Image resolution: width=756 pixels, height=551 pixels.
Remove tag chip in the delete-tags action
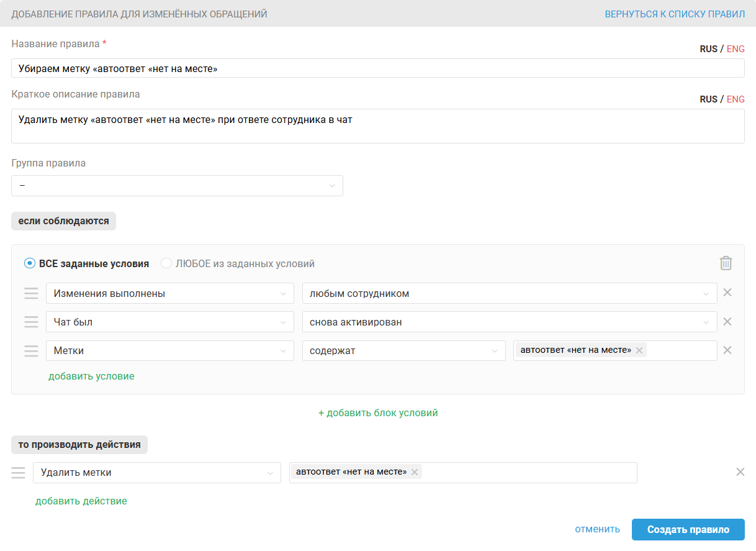pyautogui.click(x=415, y=472)
